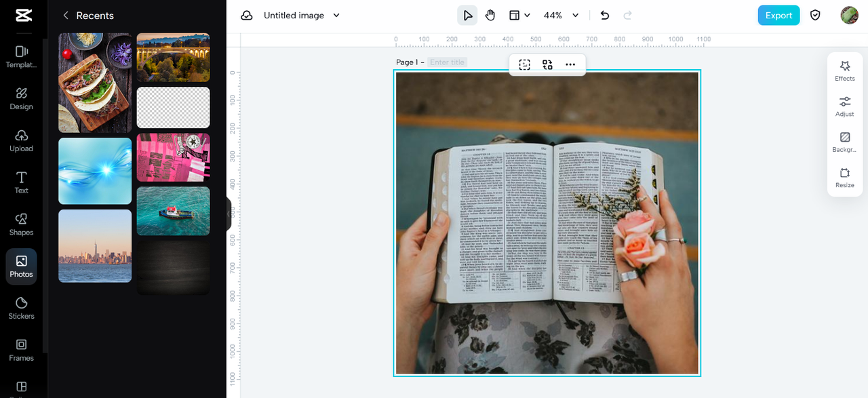Expand the Untitled image title menu
868x398 pixels.
[x=302, y=16]
